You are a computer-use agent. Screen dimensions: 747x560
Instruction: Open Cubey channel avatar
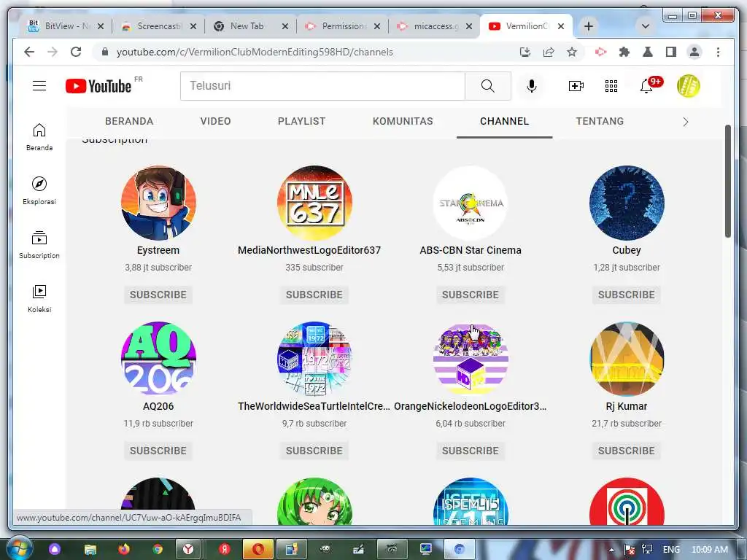coord(627,203)
